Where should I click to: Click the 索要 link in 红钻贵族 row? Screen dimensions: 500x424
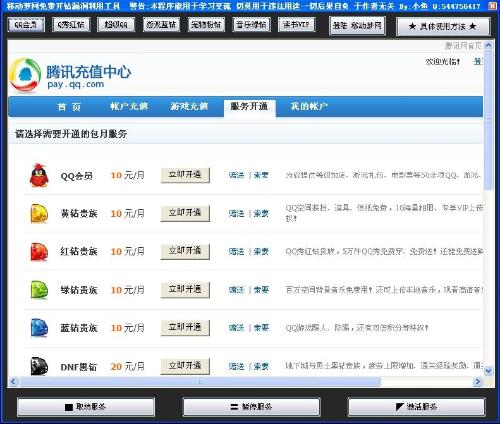pyautogui.click(x=261, y=251)
